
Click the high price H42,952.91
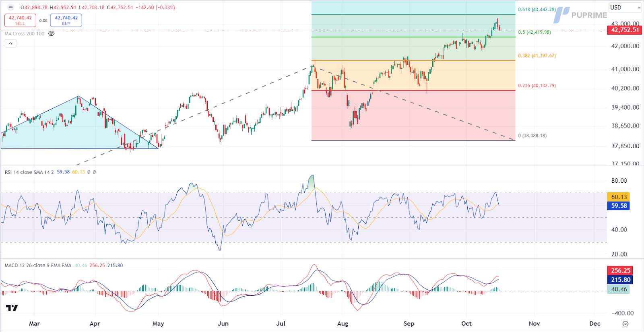(x=63, y=7)
